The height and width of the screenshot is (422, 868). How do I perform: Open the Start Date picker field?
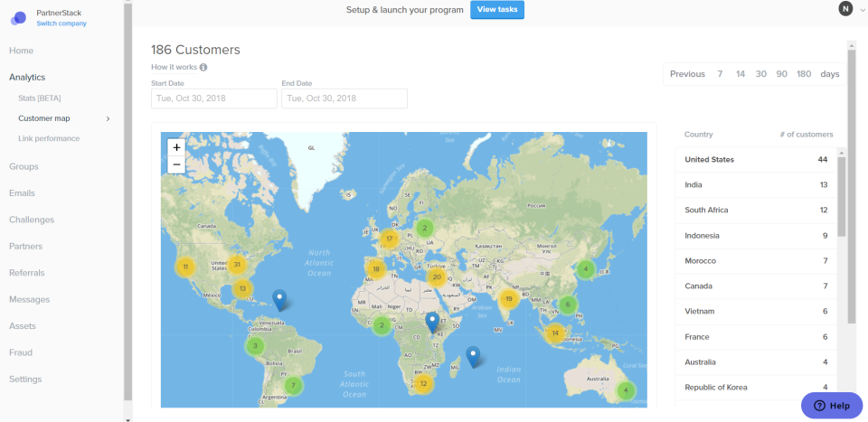coord(214,98)
